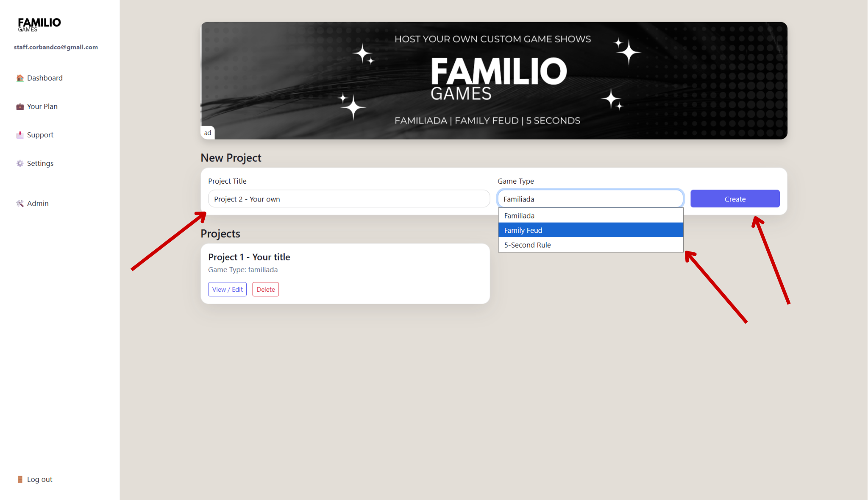Open Settings from the sidebar

pyautogui.click(x=40, y=163)
